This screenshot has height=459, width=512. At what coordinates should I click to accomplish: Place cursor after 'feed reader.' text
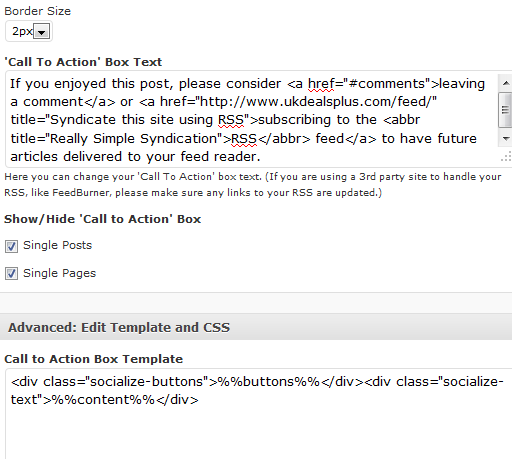(261, 157)
